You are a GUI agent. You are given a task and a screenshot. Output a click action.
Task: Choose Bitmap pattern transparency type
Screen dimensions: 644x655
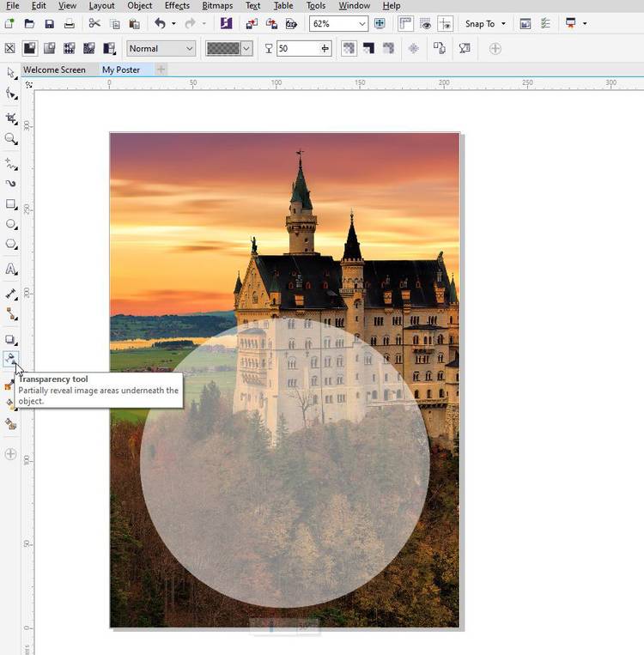[x=89, y=48]
